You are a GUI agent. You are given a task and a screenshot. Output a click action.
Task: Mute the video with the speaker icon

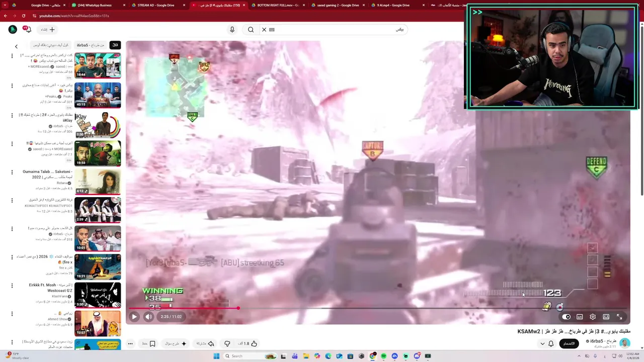148,317
